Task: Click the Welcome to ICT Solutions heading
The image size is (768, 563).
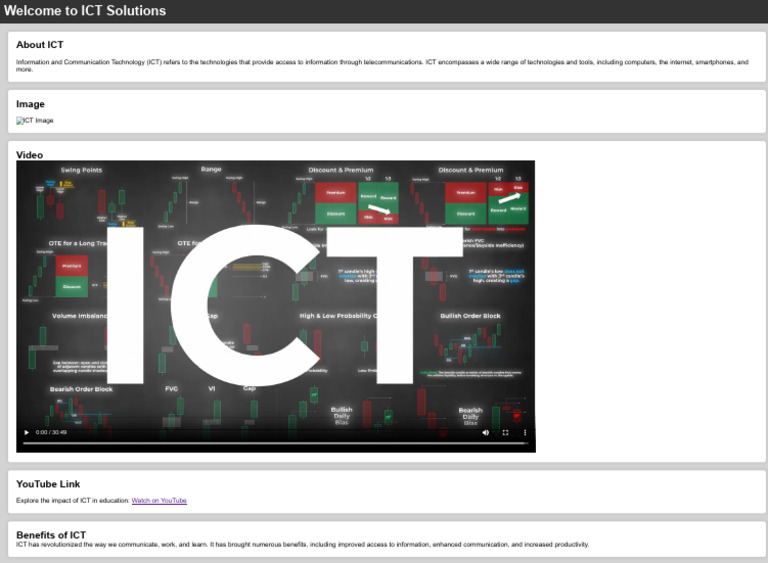Action: [x=85, y=11]
